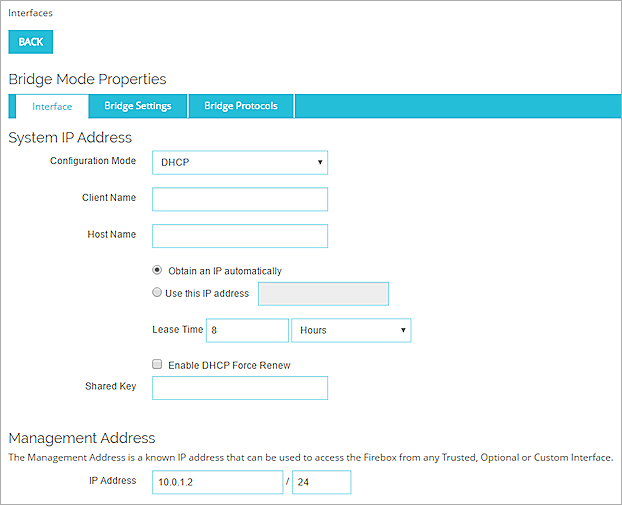Choose the Use this IP address radio button
622x505 pixels.
tap(157, 293)
